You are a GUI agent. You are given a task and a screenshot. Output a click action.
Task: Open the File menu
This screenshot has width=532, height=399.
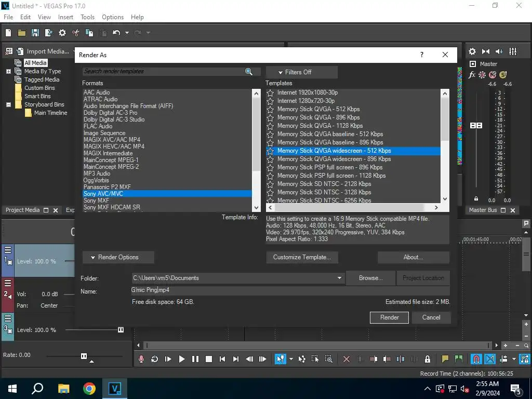pyautogui.click(x=8, y=17)
